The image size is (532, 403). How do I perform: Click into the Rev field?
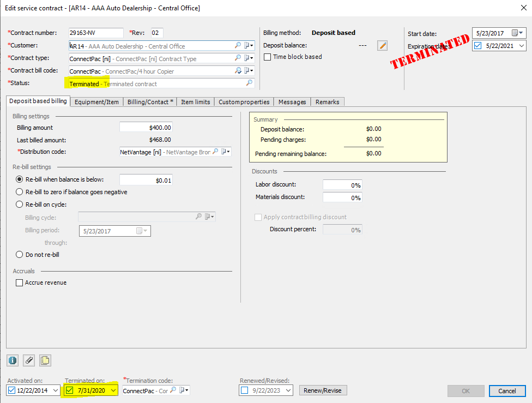tap(157, 33)
